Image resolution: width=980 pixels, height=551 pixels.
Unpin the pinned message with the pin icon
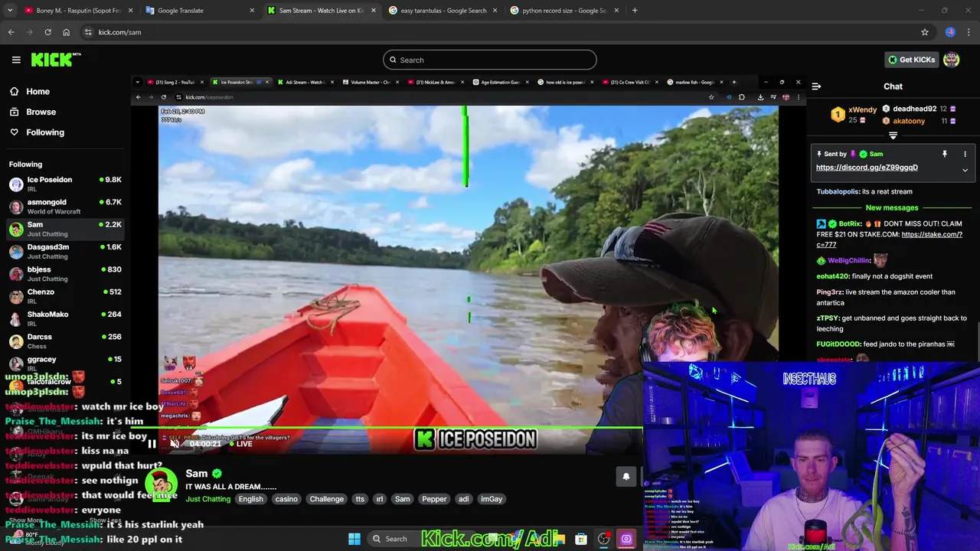[945, 154]
